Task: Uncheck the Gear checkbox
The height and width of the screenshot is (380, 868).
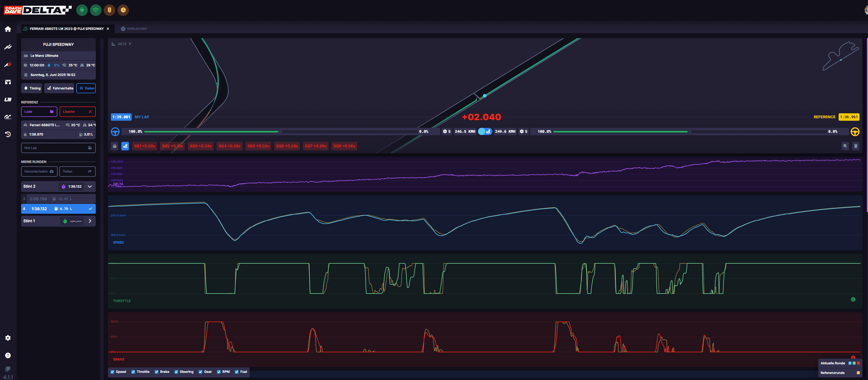Action: (201, 371)
